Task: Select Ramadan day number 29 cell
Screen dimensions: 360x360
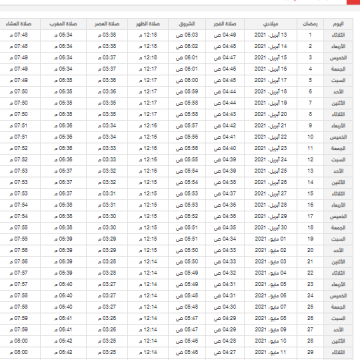Action: pos(310,352)
